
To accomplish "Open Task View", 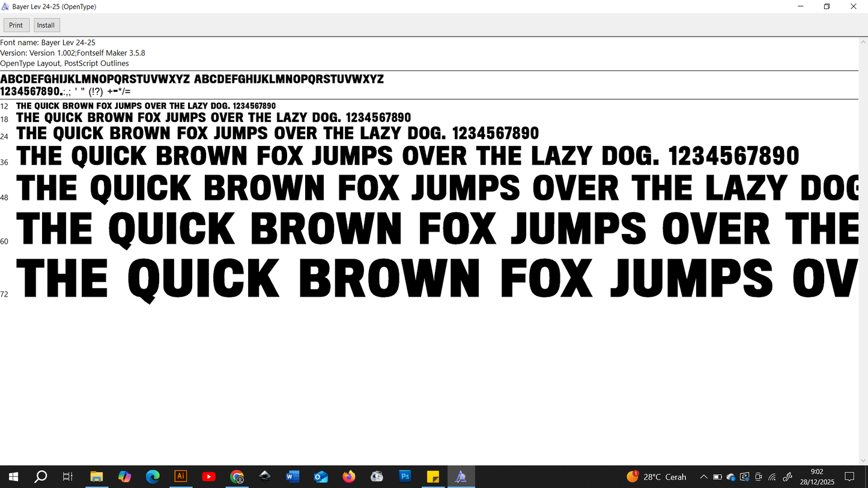I will tap(67, 476).
